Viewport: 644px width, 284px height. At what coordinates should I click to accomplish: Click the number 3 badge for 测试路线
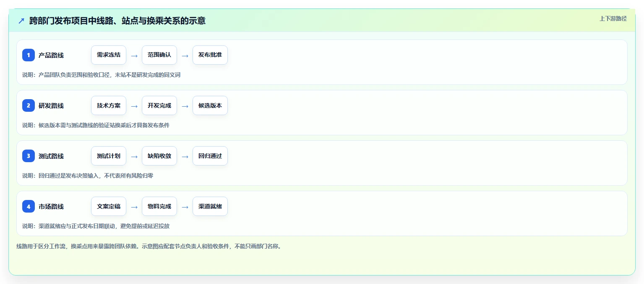29,156
